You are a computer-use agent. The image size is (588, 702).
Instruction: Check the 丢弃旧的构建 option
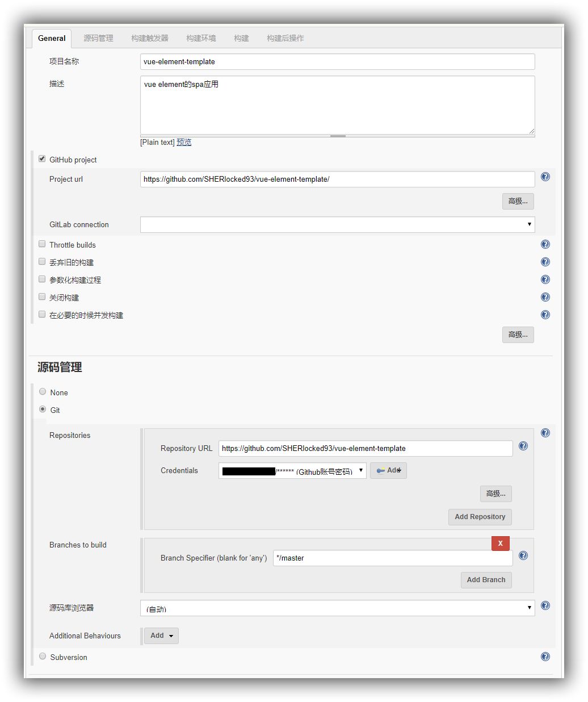tap(42, 261)
